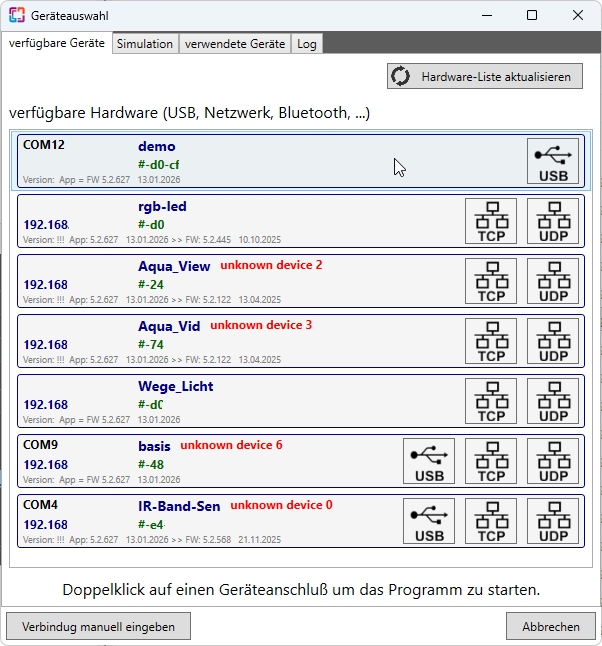The image size is (602, 646).
Task: Click USB icon for IR-Band-Sen on COM4
Action: [x=429, y=521]
